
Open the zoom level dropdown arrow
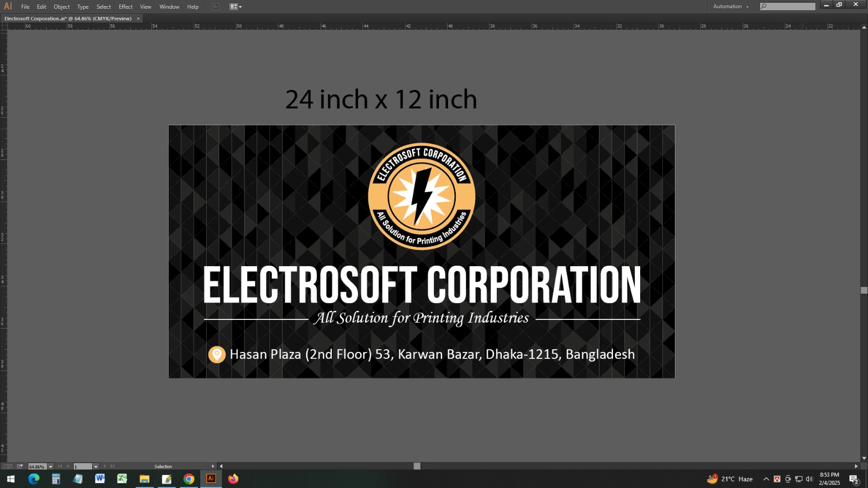pyautogui.click(x=50, y=466)
